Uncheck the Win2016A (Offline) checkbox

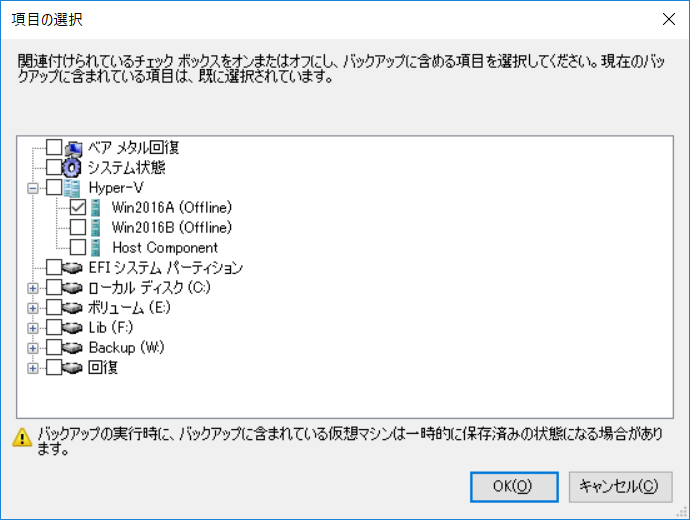point(78,208)
